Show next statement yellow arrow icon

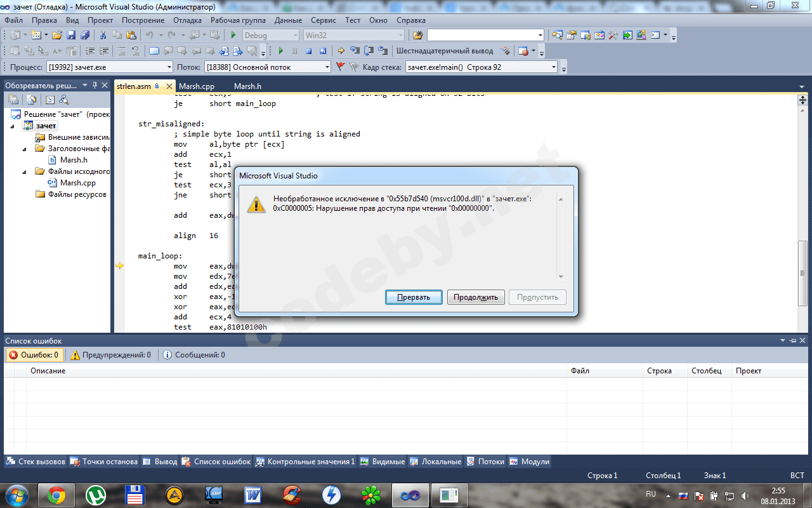click(x=341, y=51)
